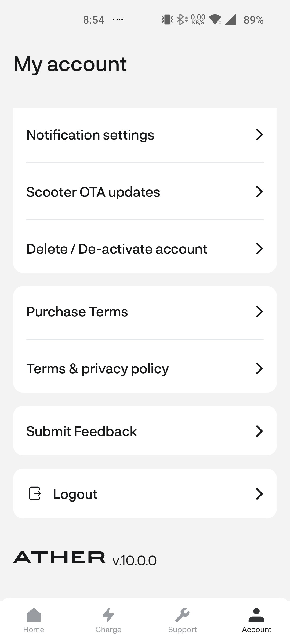Click the Logout door-arrow icon

[x=35, y=493]
